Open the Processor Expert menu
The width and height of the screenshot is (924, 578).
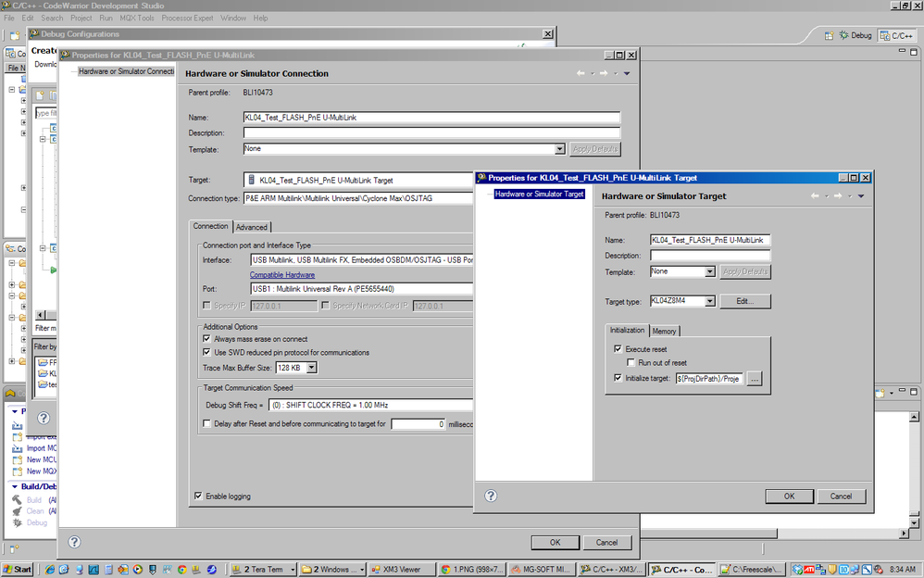(187, 19)
